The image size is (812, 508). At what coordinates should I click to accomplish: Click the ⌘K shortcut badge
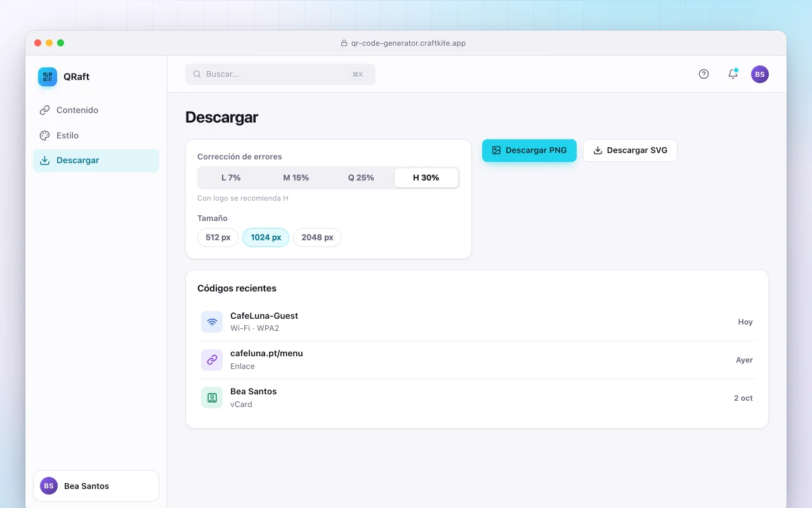pos(358,74)
